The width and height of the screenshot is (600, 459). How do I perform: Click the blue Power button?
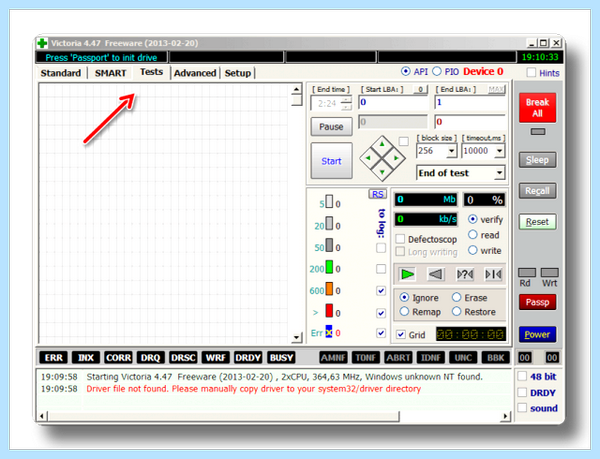pyautogui.click(x=537, y=334)
